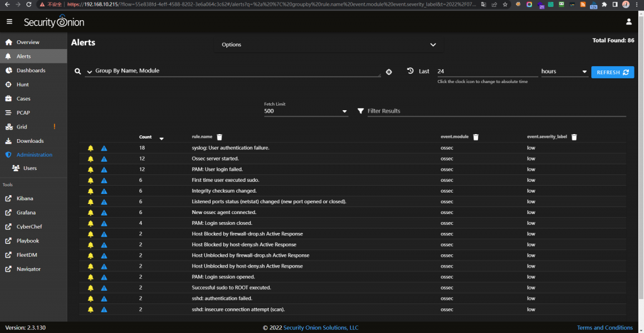Expand the Options panel
Viewport: 644px width, 333px height.
pos(328,45)
